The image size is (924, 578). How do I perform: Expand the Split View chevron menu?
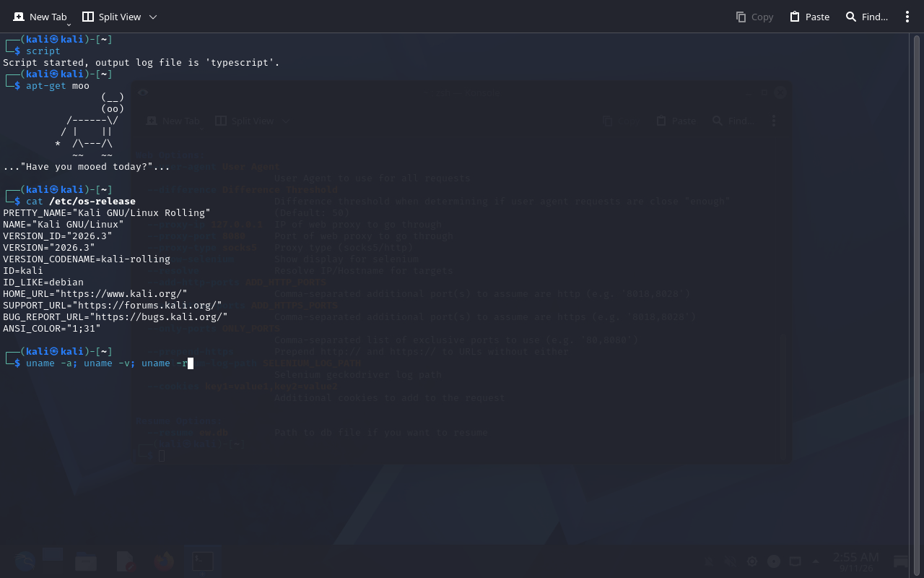coord(153,17)
